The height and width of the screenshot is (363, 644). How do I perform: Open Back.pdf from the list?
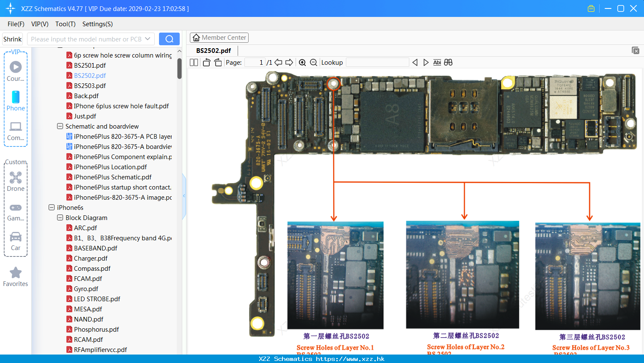click(x=86, y=96)
